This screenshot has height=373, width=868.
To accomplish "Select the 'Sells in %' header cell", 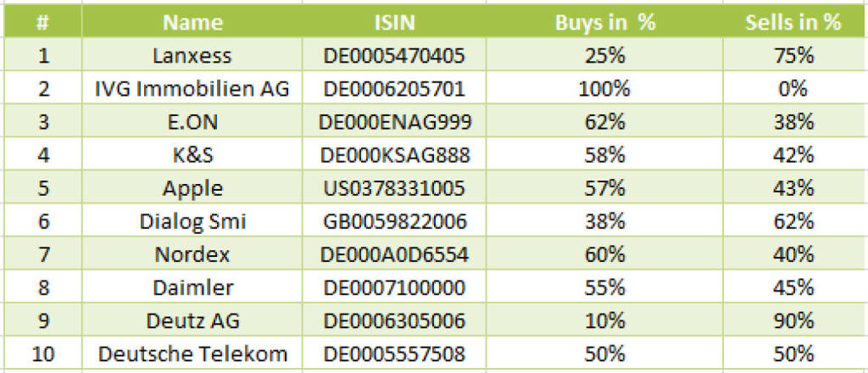I will click(x=793, y=23).
